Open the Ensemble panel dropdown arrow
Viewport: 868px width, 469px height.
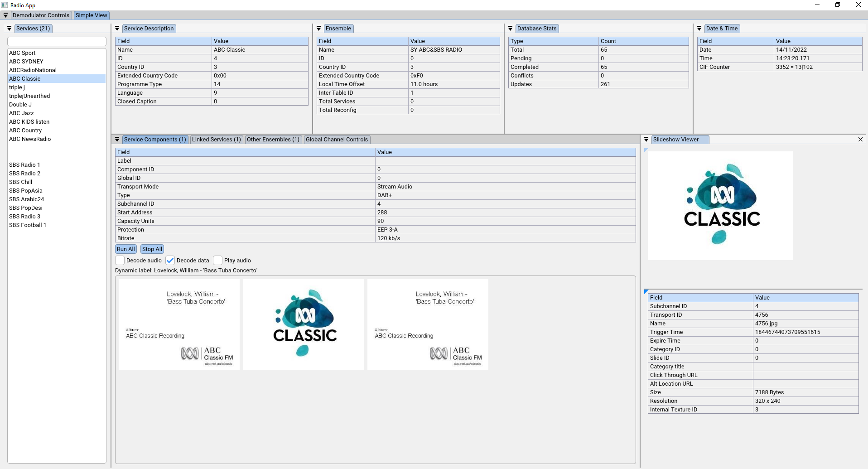[319, 29]
